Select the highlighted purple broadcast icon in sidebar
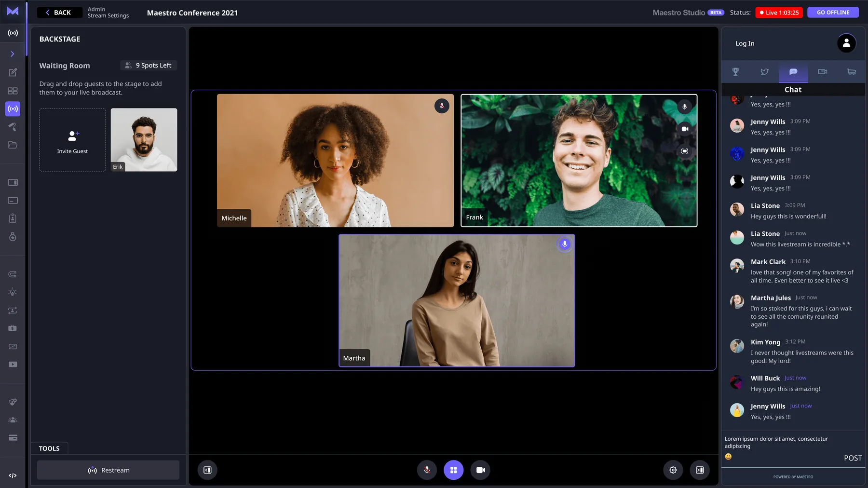The image size is (868, 488). [x=13, y=109]
